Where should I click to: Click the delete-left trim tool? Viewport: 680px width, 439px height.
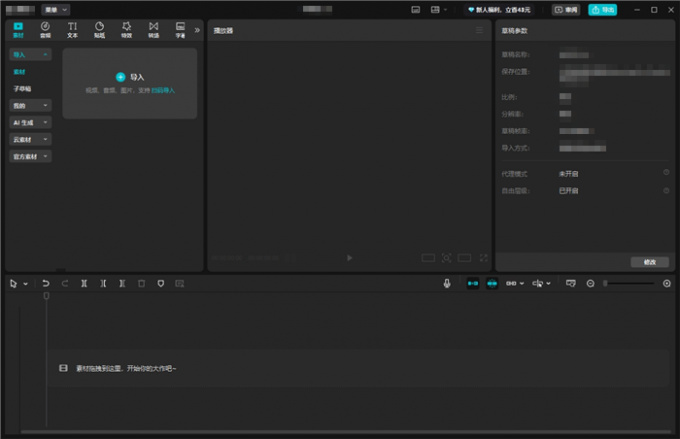point(103,283)
